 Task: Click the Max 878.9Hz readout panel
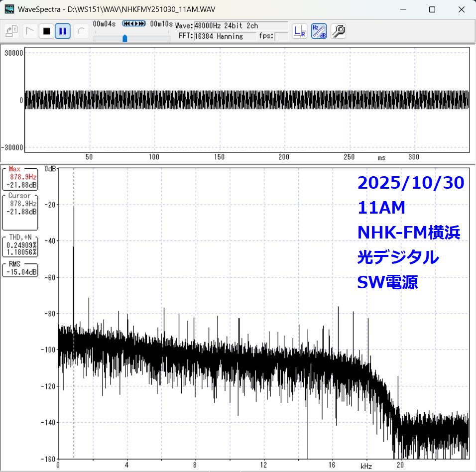(20, 179)
